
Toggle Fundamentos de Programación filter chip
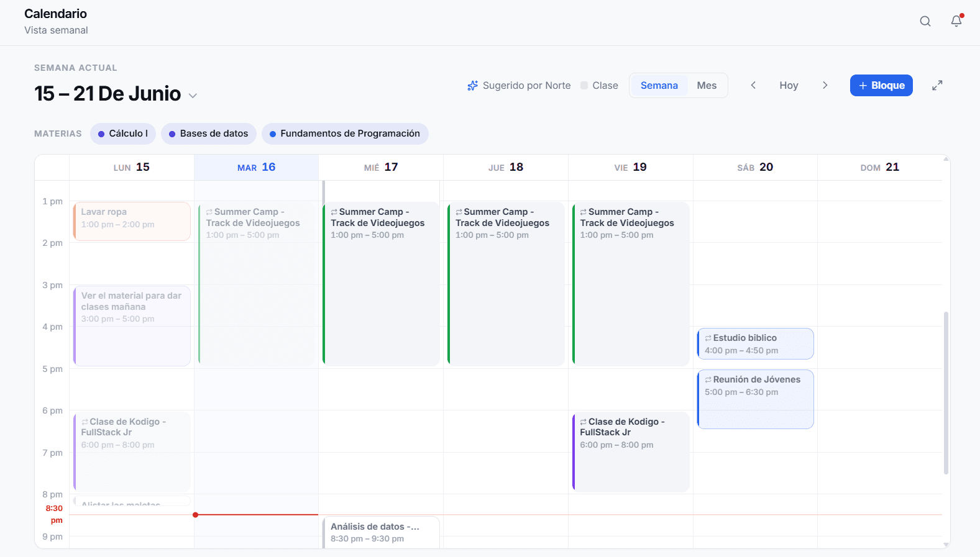(x=345, y=134)
